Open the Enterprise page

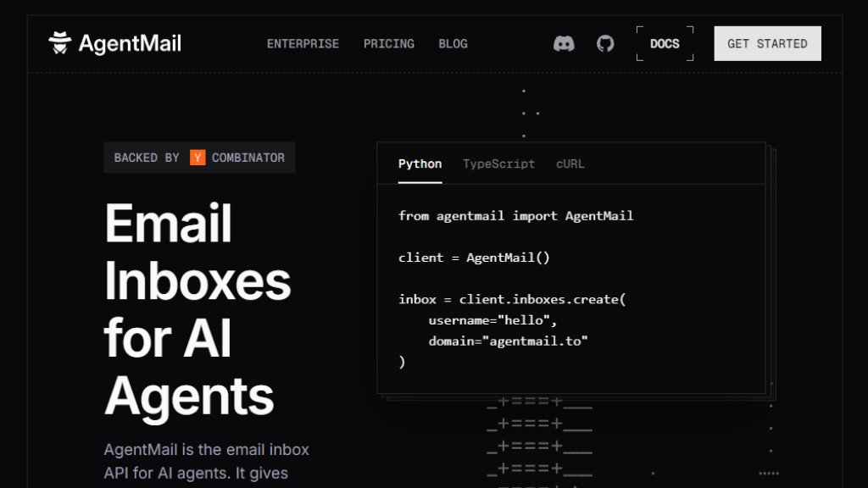click(303, 44)
